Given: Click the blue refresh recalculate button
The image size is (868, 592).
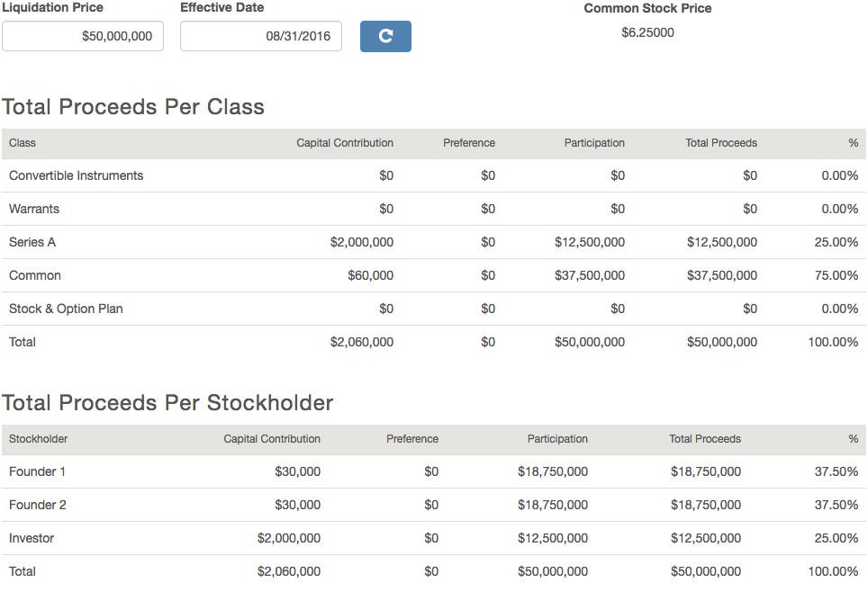Looking at the screenshot, I should [x=385, y=36].
